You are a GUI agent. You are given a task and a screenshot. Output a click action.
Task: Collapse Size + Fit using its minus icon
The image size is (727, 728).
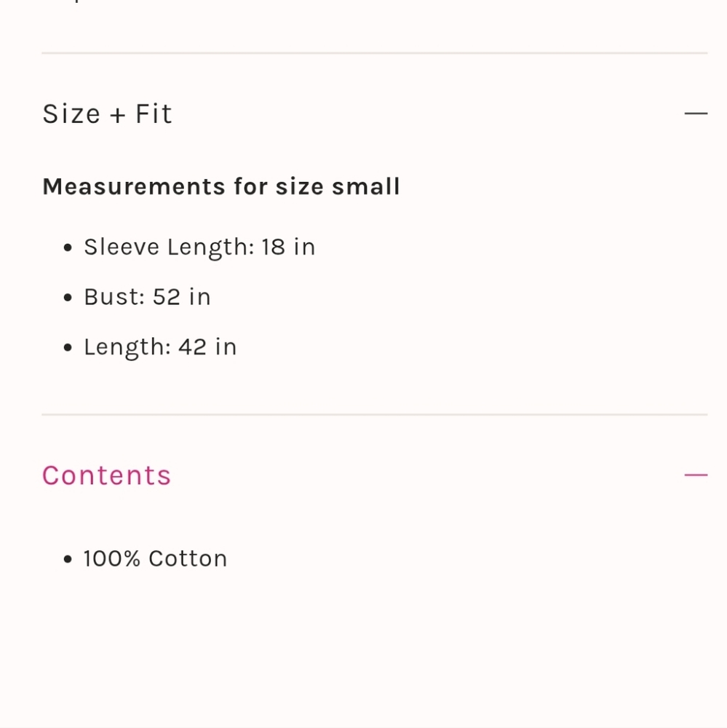(x=696, y=114)
